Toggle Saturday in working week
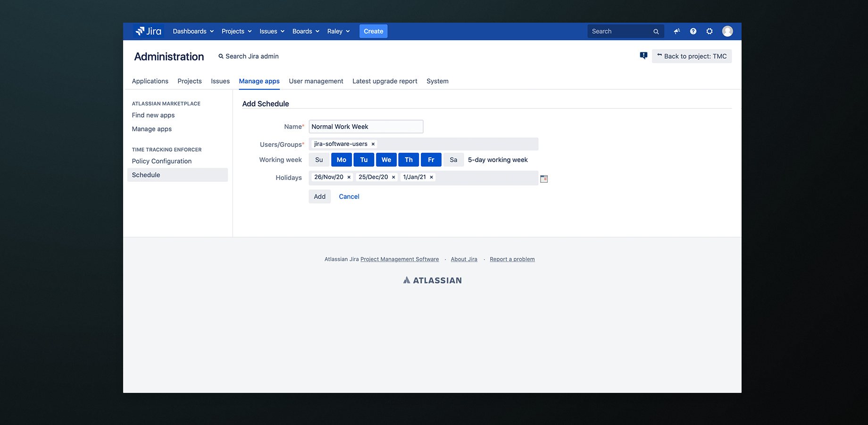This screenshot has width=868, height=425. 453,160
